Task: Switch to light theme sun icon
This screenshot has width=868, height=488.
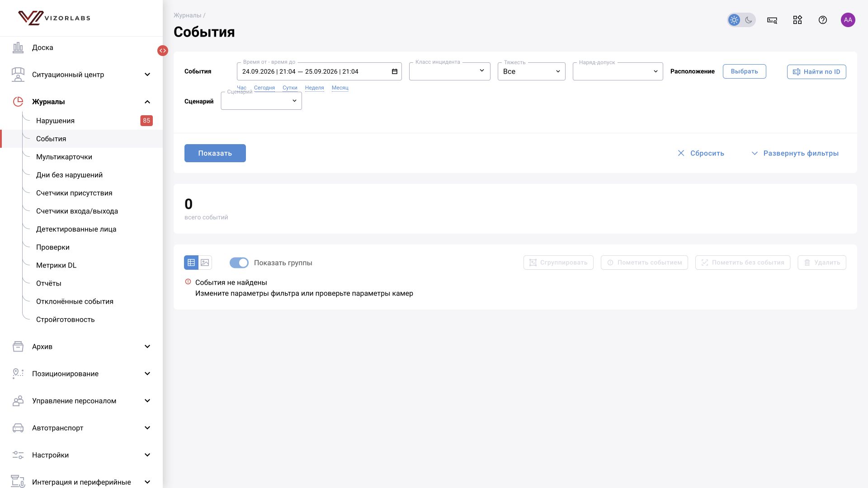Action: coord(734,20)
